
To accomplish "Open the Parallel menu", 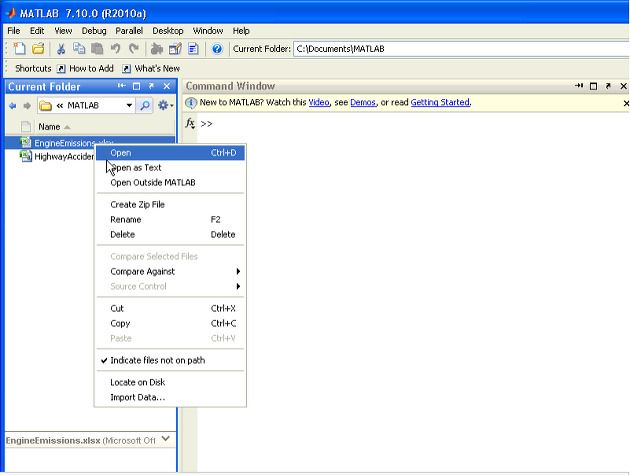I will (129, 31).
